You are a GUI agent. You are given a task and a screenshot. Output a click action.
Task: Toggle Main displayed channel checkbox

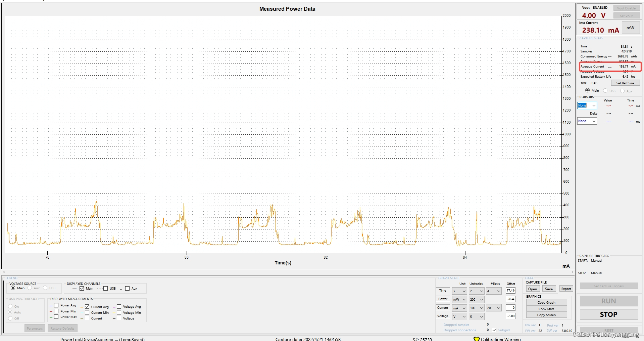tap(82, 288)
